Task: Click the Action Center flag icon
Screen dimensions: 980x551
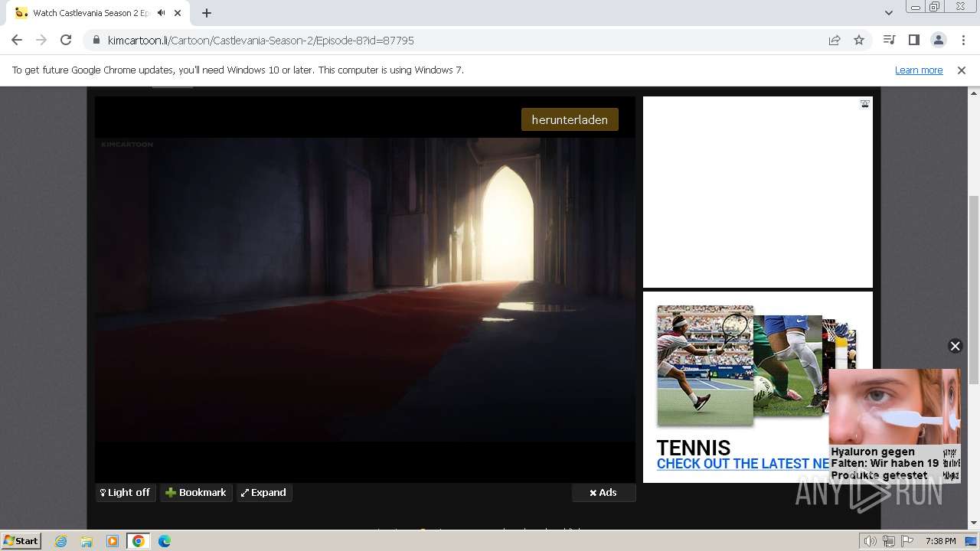Action: pos(906,541)
